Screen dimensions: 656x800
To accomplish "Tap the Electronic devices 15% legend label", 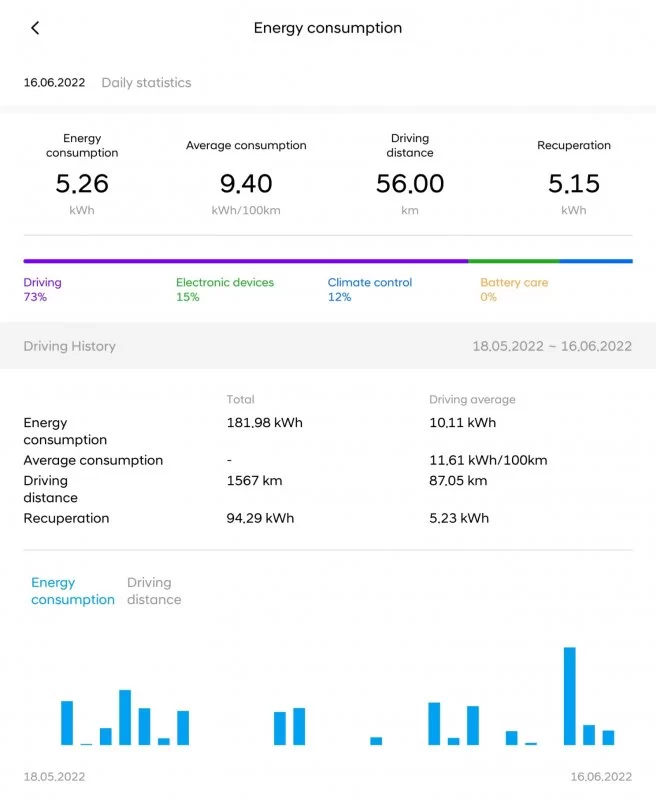I will pyautogui.click(x=224, y=290).
